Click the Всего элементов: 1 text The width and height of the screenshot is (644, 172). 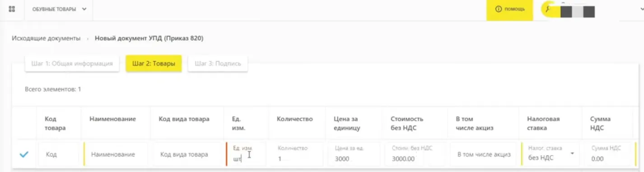(x=53, y=90)
